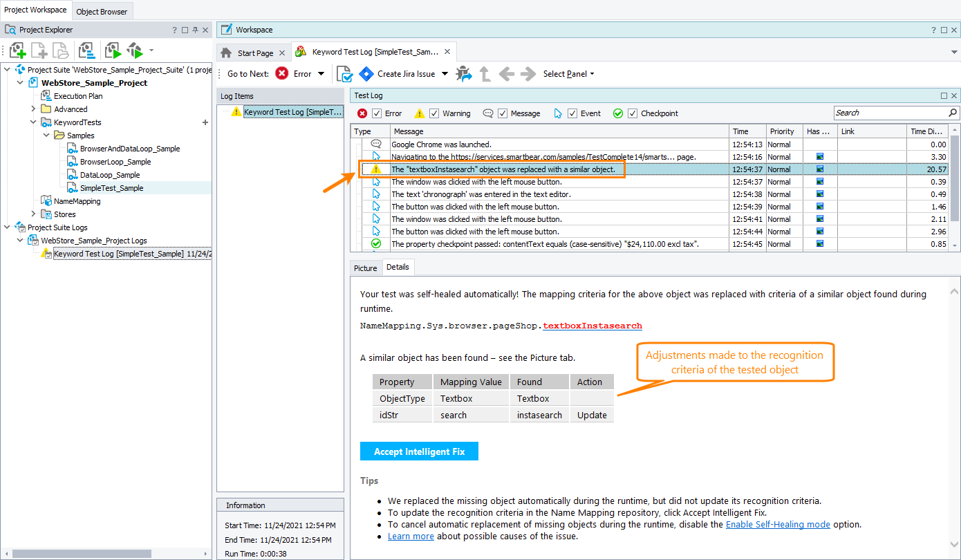Image resolution: width=961 pixels, height=560 pixels.
Task: Uncheck the Warning filter in Test Log
Action: [434, 113]
